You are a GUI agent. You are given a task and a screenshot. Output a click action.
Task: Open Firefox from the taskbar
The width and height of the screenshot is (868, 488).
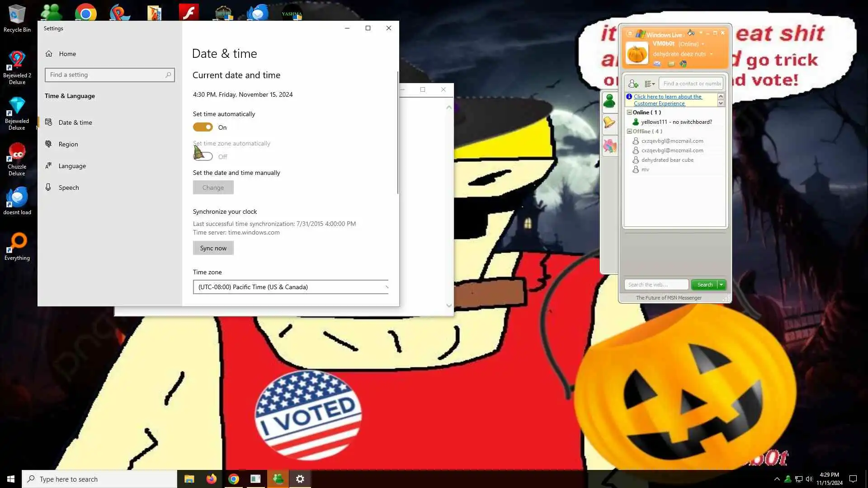(211, 479)
